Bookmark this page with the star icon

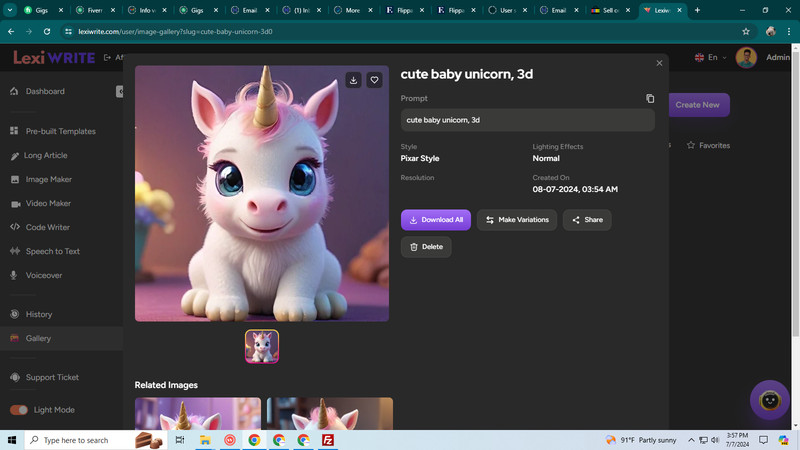pos(746,32)
